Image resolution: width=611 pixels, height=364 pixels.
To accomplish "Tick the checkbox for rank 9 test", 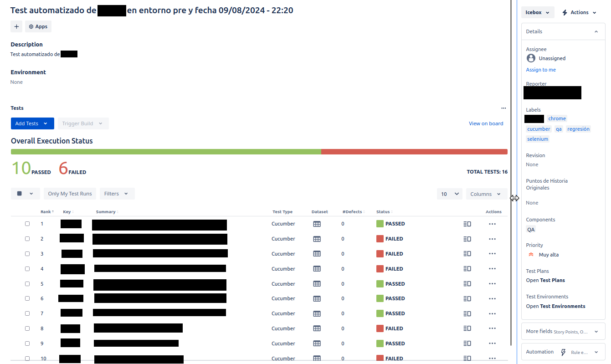I will (27, 343).
